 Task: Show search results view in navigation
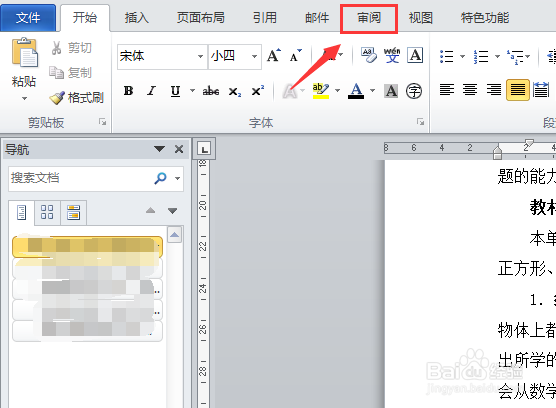pyautogui.click(x=73, y=212)
